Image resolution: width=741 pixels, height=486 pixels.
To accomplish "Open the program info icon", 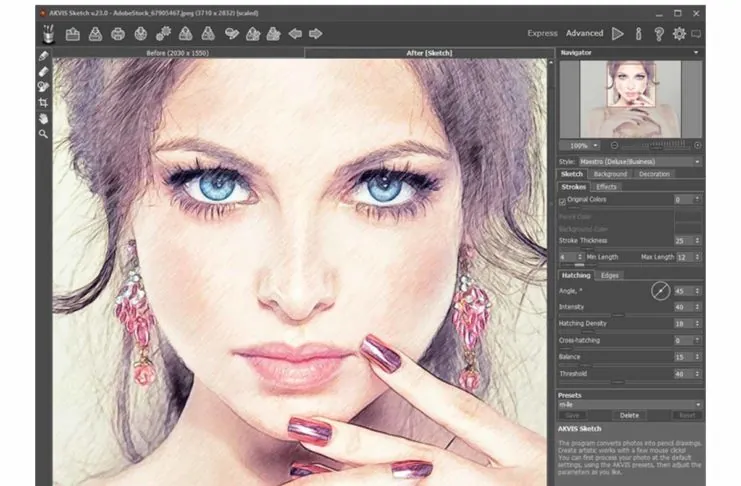I will 639,33.
